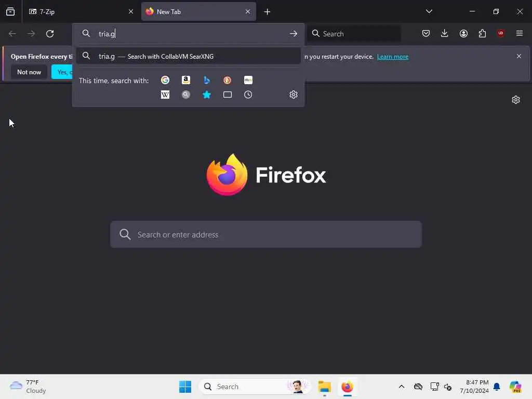Screen dimensions: 532x399
Task: Click the OneDrive cloud tray icon
Action: (418, 387)
